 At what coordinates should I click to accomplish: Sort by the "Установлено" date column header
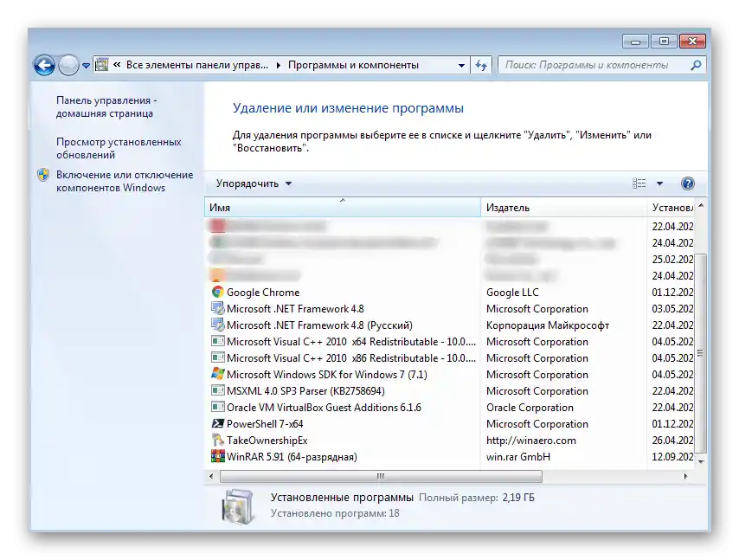tap(671, 208)
